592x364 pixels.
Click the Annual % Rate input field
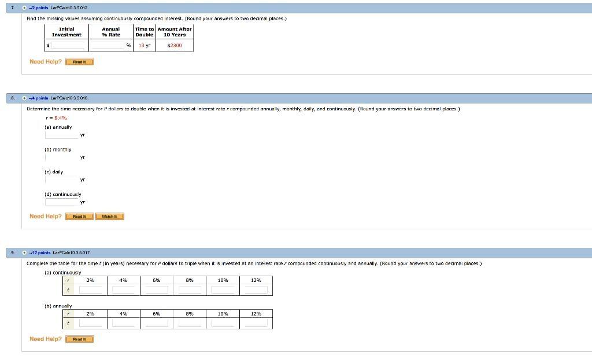point(108,45)
